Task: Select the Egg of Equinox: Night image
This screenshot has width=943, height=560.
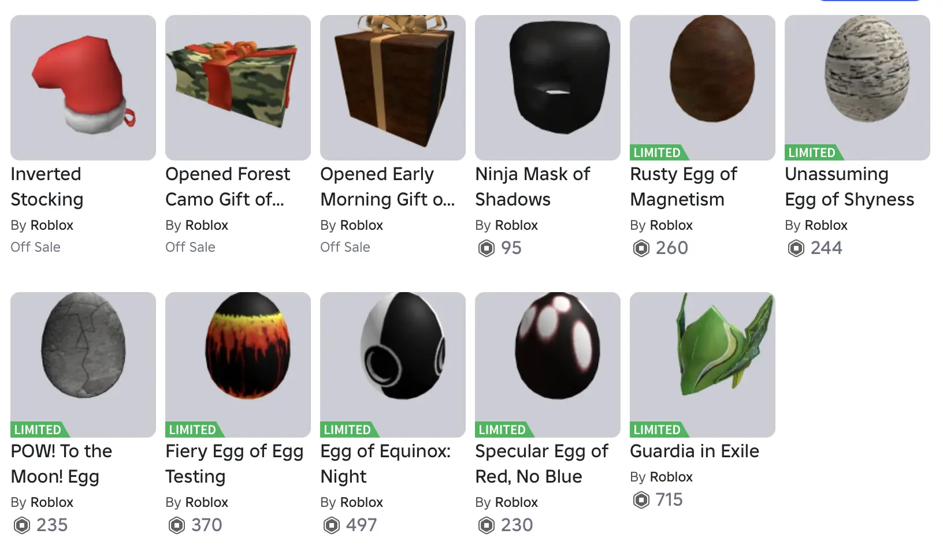Action: tap(393, 358)
